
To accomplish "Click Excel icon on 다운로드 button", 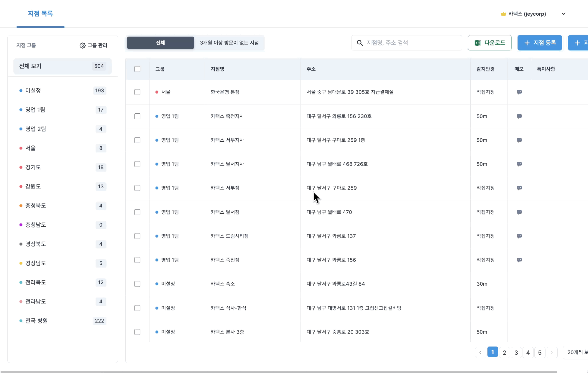I will click(478, 43).
